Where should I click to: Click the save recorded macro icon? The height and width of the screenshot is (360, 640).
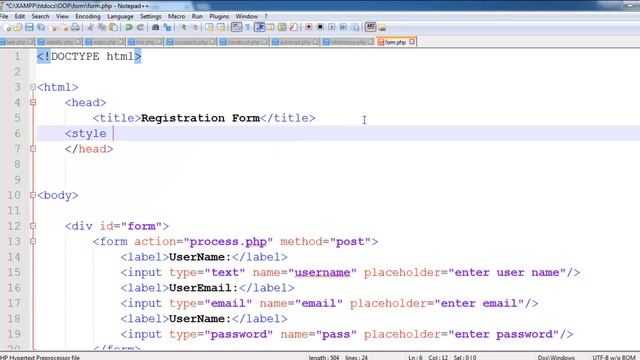point(355,27)
